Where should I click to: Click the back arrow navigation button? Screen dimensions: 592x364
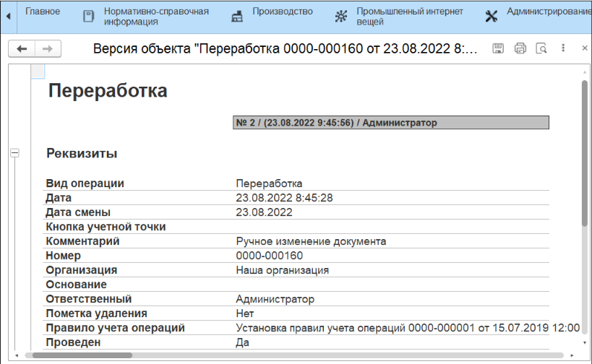(22, 48)
